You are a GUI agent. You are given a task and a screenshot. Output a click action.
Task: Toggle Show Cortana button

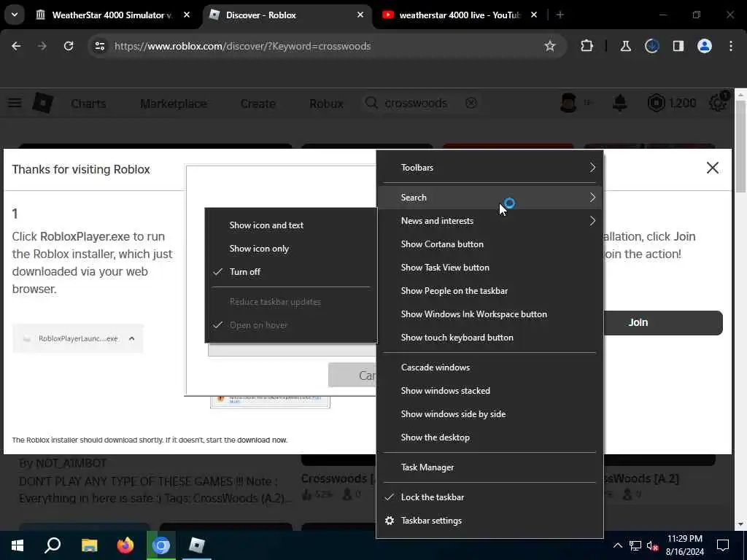point(489,244)
